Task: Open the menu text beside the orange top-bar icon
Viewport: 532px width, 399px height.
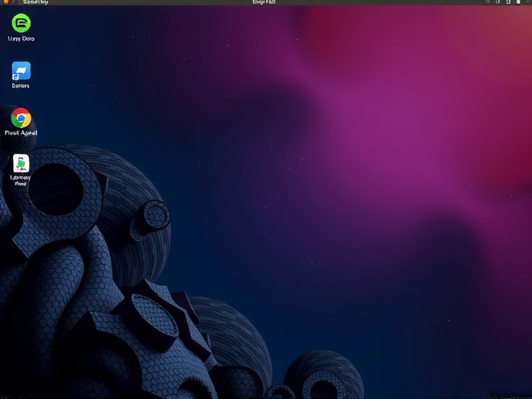Action: 35,3
